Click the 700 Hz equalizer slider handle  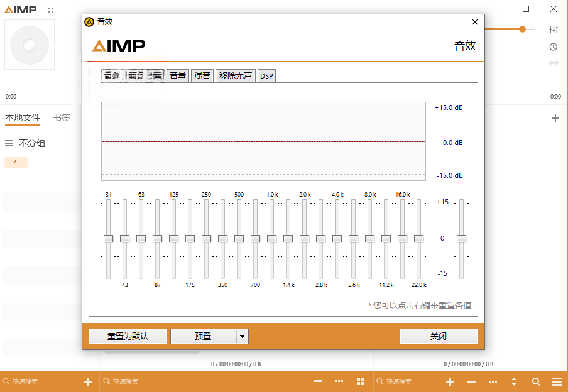click(255, 238)
